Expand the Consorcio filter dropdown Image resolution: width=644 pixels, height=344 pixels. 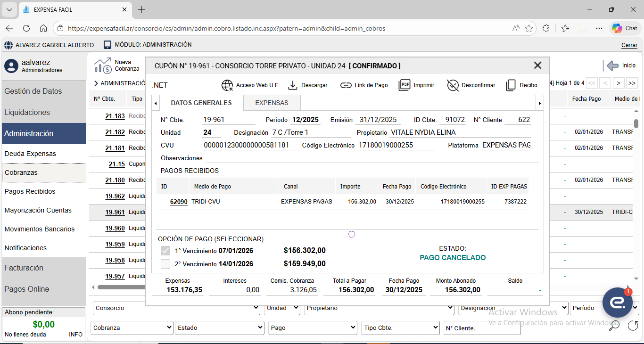[176, 308]
